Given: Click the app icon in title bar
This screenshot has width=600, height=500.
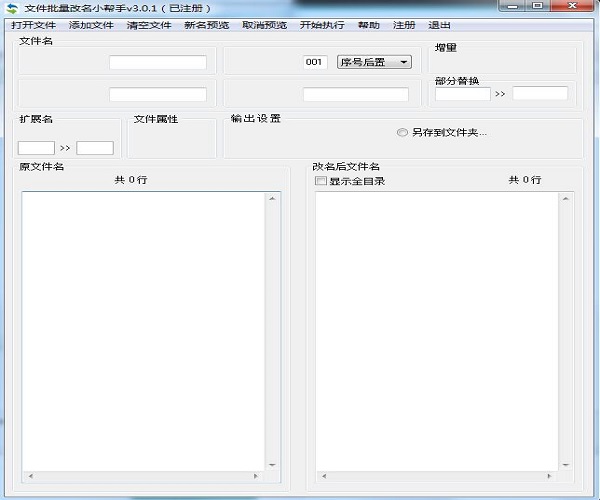Looking at the screenshot, I should 12,8.
